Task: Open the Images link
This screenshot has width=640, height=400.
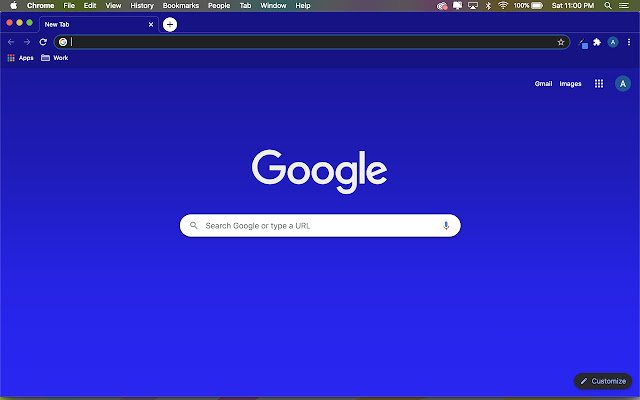Action: pos(570,84)
